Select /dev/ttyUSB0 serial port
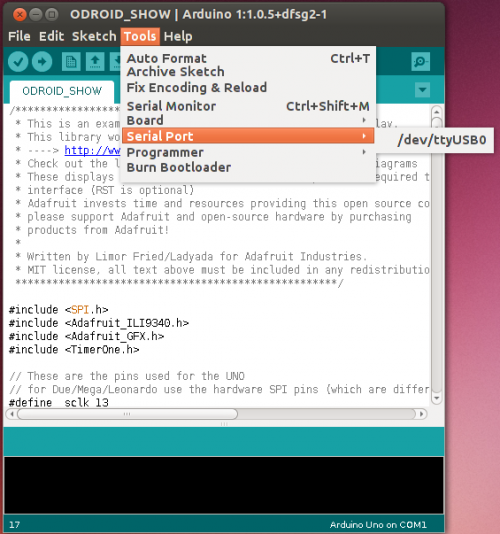Image resolution: width=500 pixels, height=534 pixels. click(442, 140)
